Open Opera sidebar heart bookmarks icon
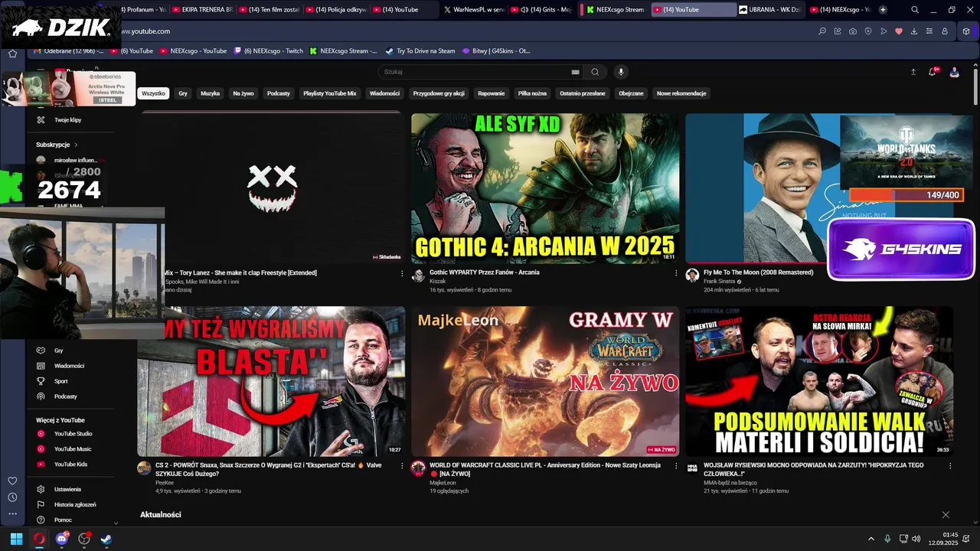980x551 pixels. (x=12, y=481)
